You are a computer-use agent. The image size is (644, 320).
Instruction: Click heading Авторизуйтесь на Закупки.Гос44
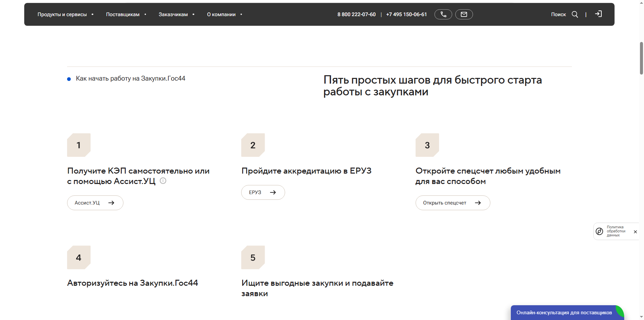pos(132,283)
